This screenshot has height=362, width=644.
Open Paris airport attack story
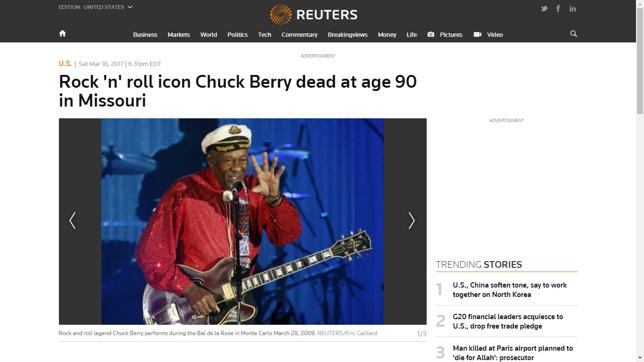click(513, 353)
